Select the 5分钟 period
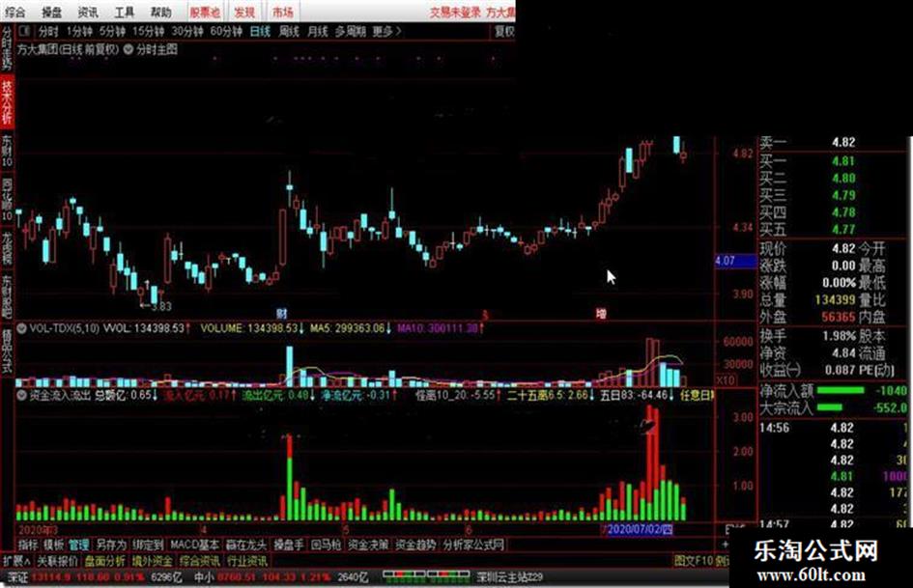The image size is (913, 588). pyautogui.click(x=112, y=32)
